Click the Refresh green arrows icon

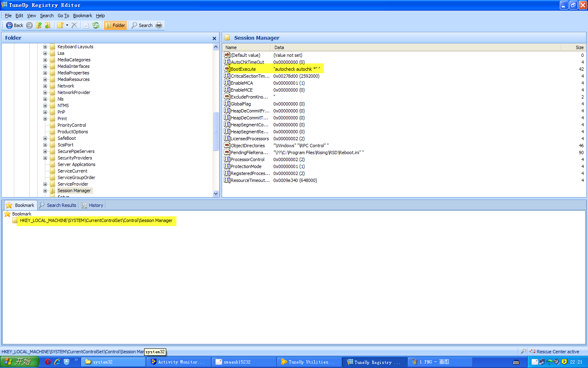point(96,25)
